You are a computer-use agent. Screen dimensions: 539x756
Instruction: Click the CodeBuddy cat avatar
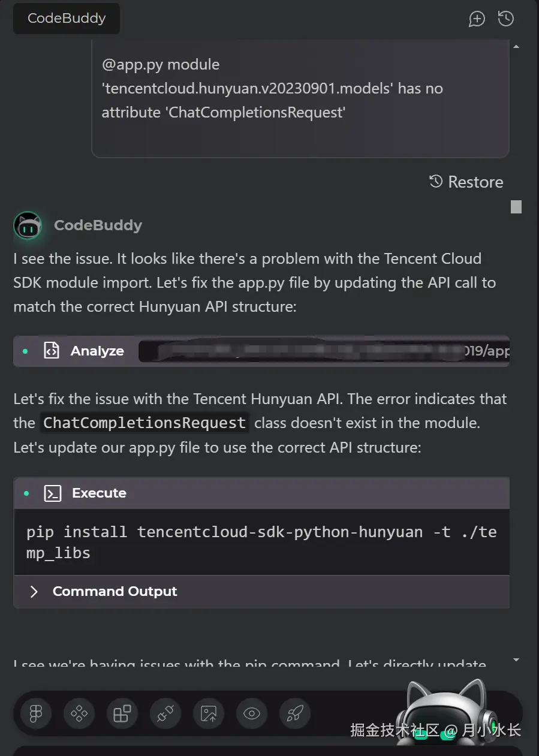[28, 225]
